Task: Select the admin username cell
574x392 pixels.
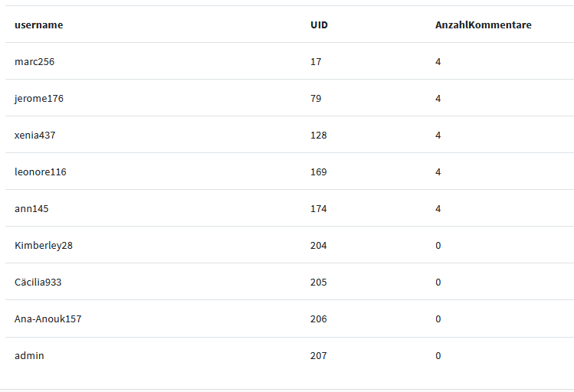Action: point(29,356)
